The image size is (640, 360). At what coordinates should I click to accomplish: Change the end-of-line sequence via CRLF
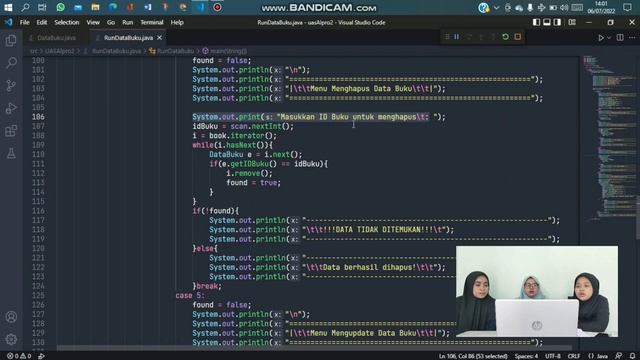tap(573, 356)
